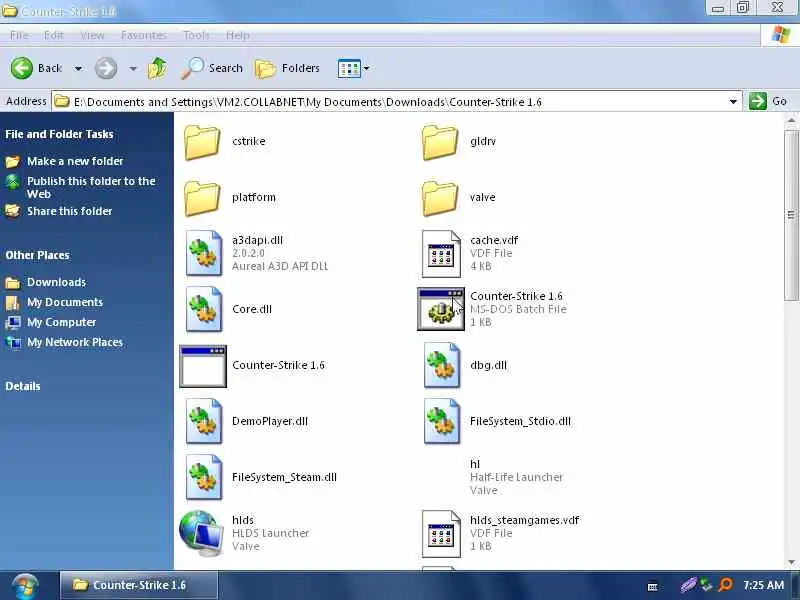Select the platform folder icon

click(x=202, y=198)
